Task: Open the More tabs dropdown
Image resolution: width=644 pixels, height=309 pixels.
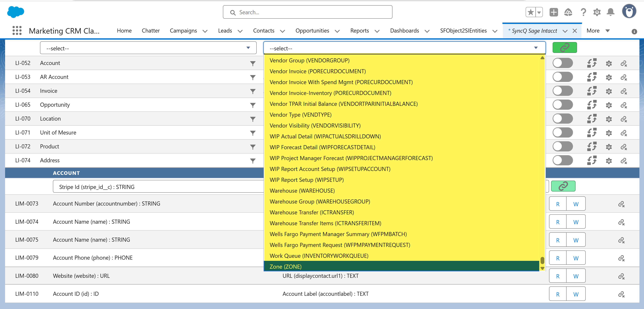Action: tap(598, 31)
